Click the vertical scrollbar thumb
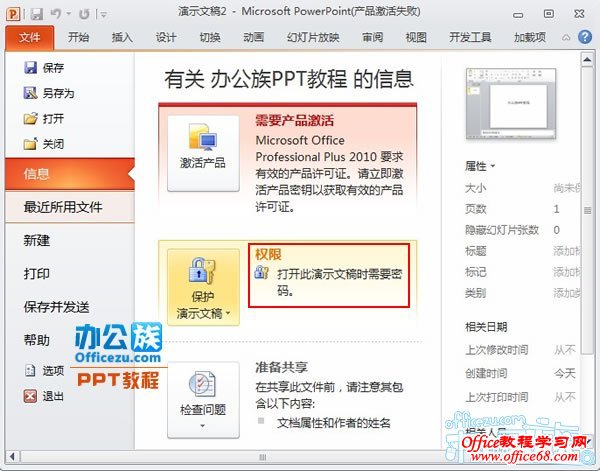The width and height of the screenshot is (600, 471). point(587,210)
